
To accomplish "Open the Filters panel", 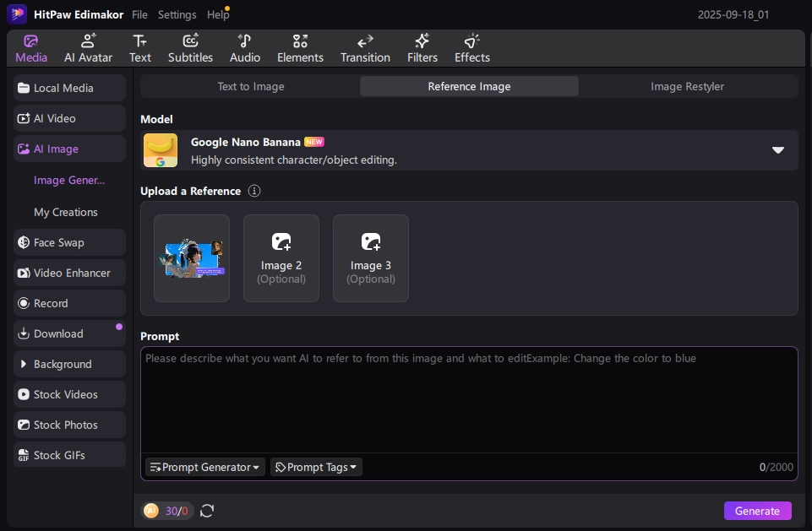I will [422, 48].
